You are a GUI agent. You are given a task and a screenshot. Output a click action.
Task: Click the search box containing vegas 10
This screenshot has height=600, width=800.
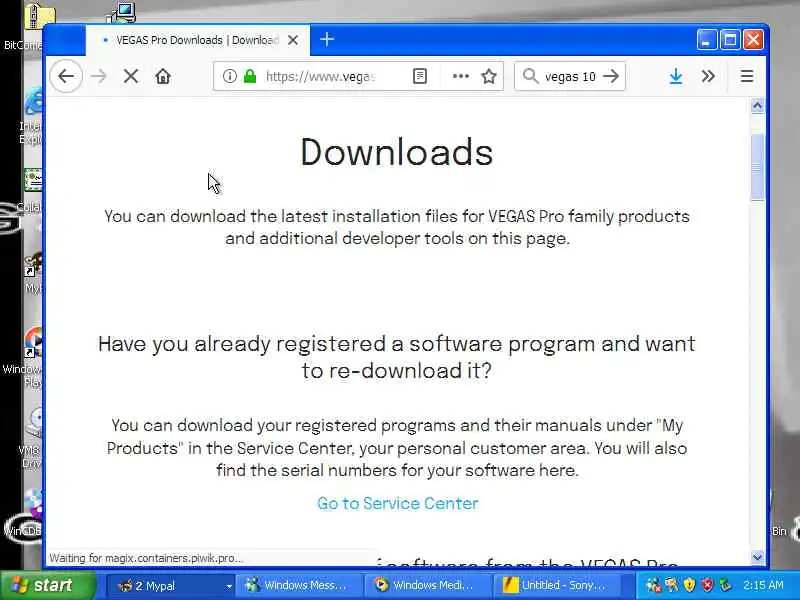coord(570,77)
